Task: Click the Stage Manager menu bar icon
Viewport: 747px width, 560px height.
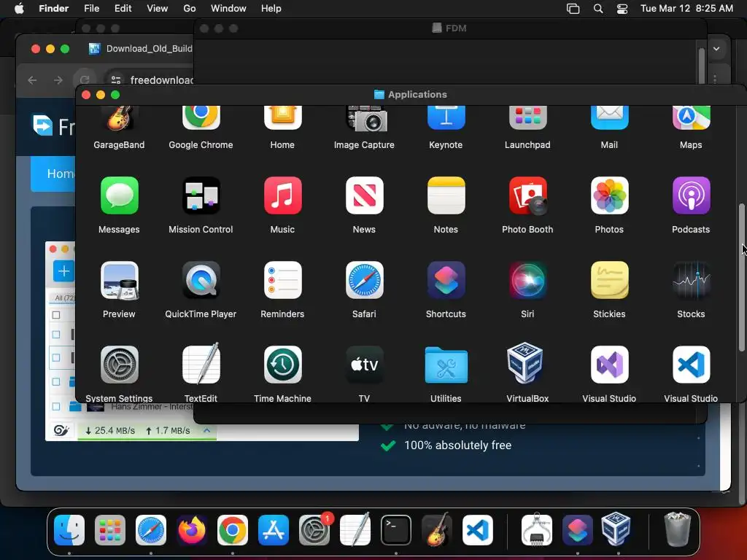Action: (573, 9)
